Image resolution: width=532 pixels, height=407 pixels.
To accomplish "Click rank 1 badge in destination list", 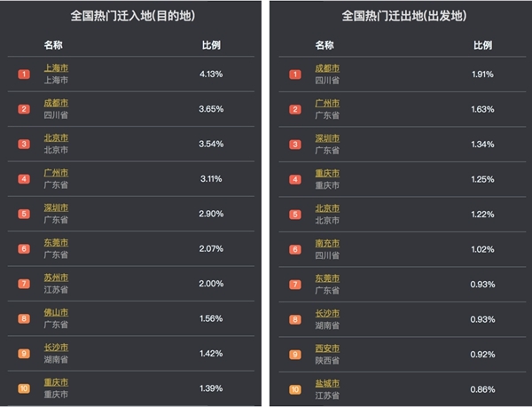I will click(24, 74).
